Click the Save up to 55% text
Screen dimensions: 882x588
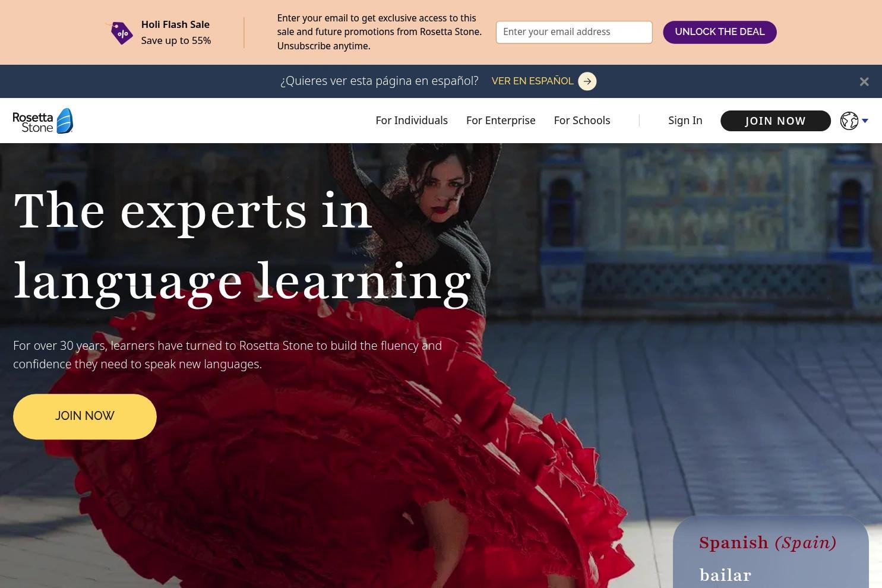coord(176,40)
